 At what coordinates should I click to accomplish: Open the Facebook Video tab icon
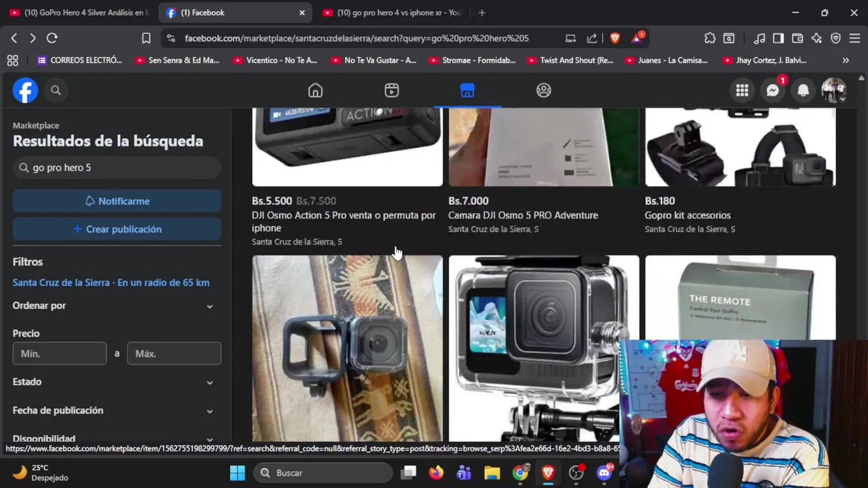[391, 90]
